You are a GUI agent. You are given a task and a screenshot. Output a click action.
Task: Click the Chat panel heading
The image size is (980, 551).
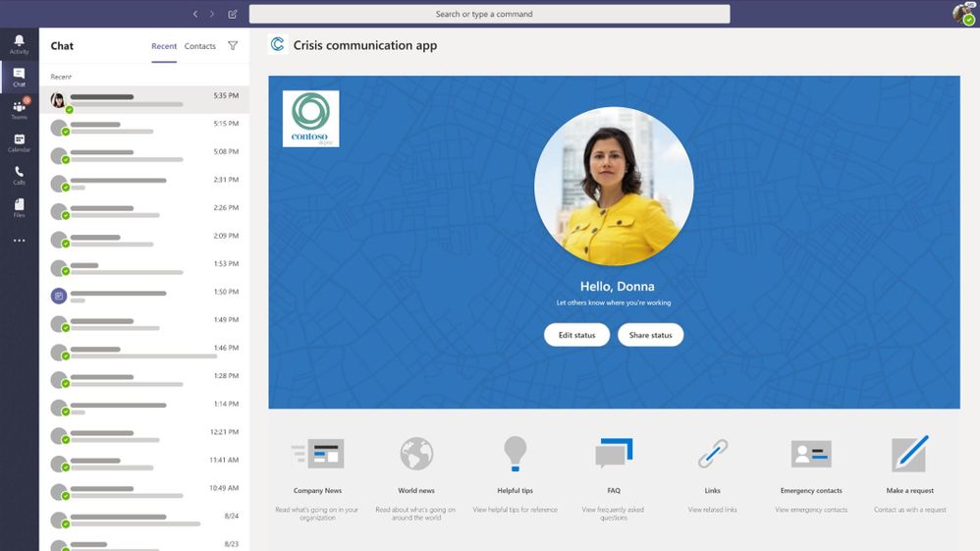coord(62,45)
